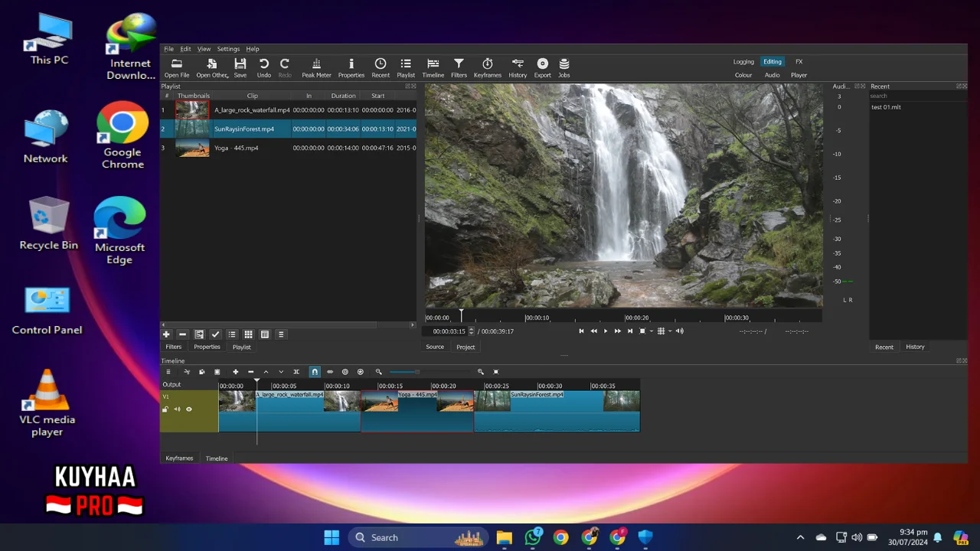Zoom out the timeline with magnifier icon

pyautogui.click(x=378, y=372)
